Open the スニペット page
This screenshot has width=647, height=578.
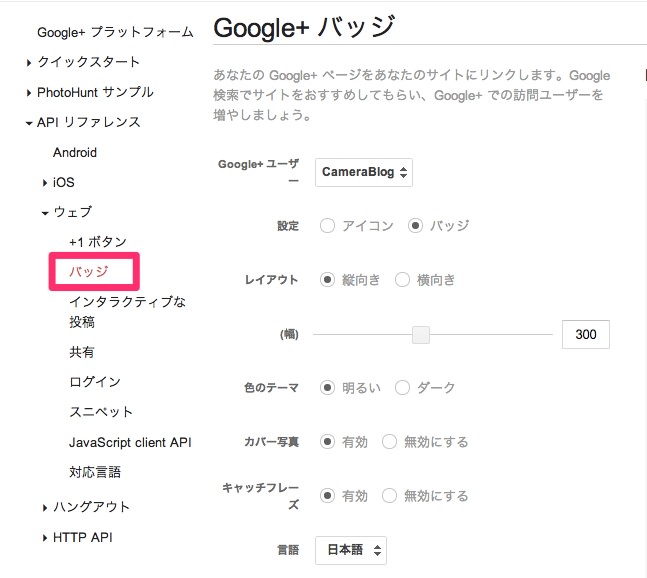click(x=101, y=412)
